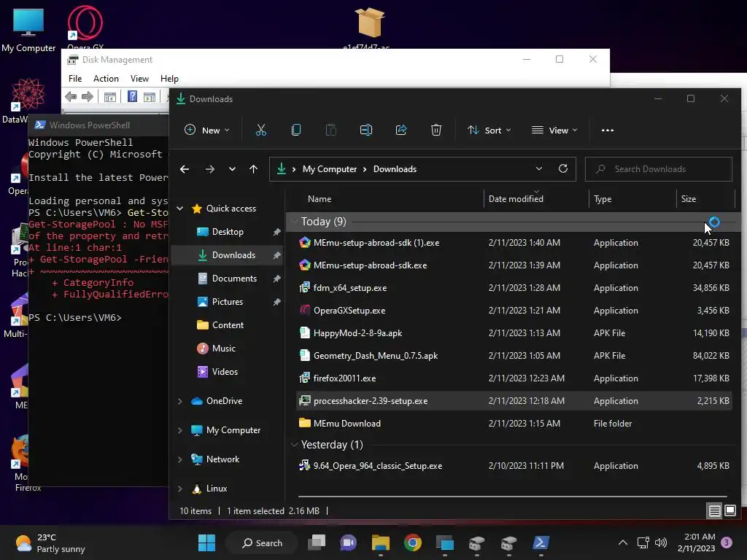Collapse the Quick access tree node
The height and width of the screenshot is (560, 747).
[180, 209]
